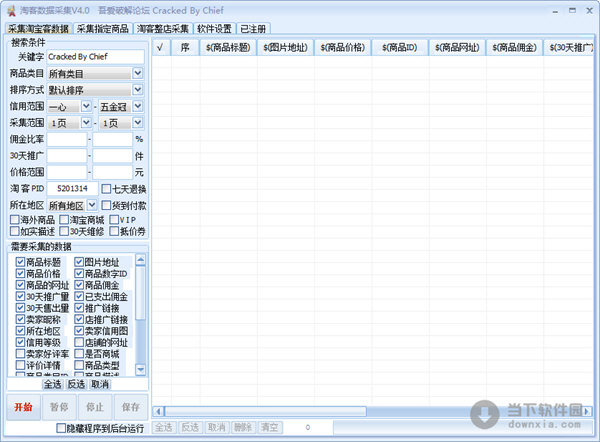Image resolution: width=600 pixels, height=442 pixels.
Task: Open the 淘客整店采集 tab
Action: pos(163,29)
